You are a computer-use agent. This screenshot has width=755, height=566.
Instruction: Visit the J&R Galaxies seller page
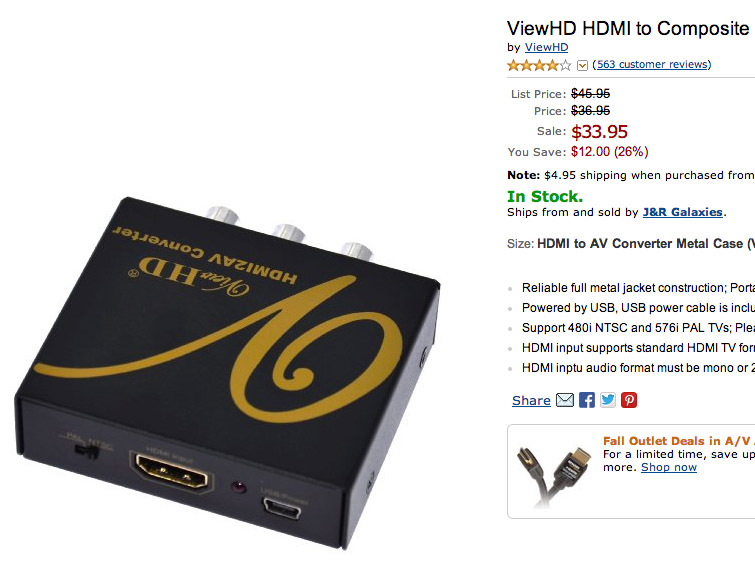[x=683, y=212]
